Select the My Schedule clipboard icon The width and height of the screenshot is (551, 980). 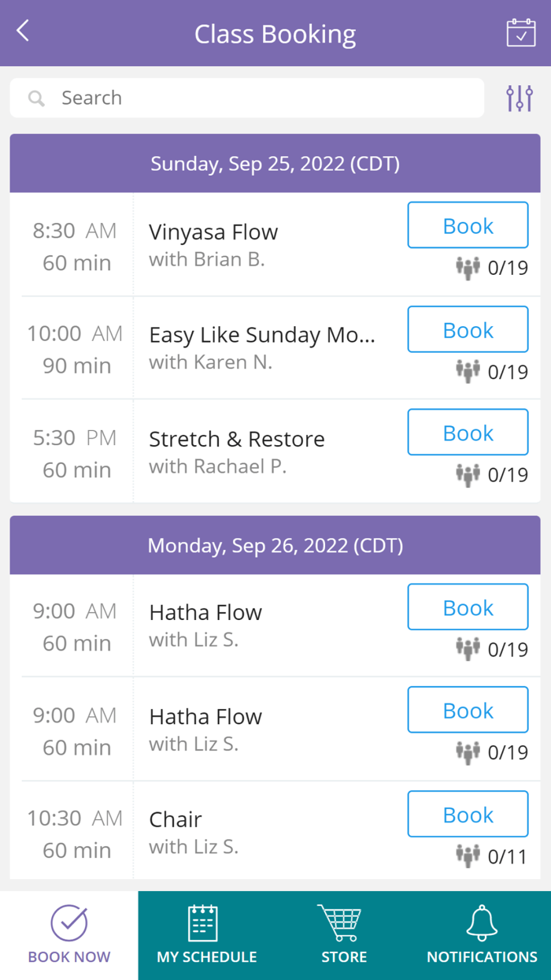[205, 918]
